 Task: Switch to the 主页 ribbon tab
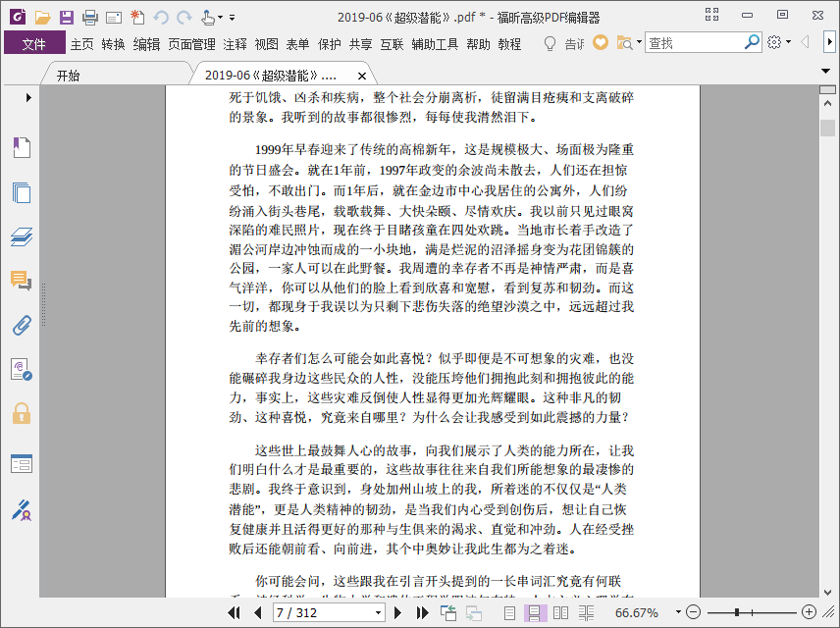[82, 44]
